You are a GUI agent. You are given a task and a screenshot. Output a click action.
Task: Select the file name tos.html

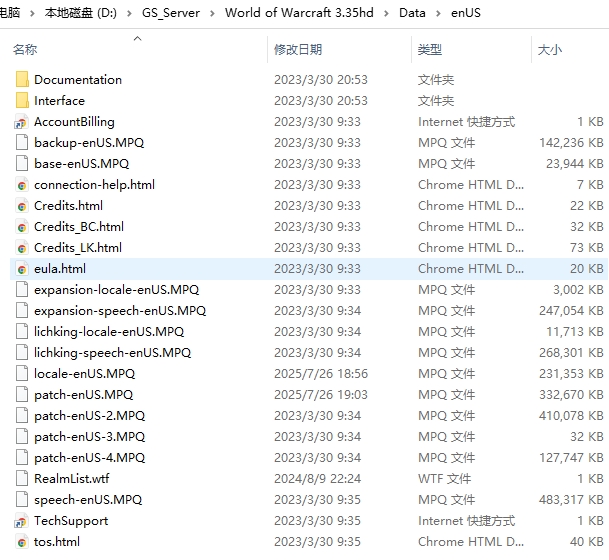click(57, 542)
